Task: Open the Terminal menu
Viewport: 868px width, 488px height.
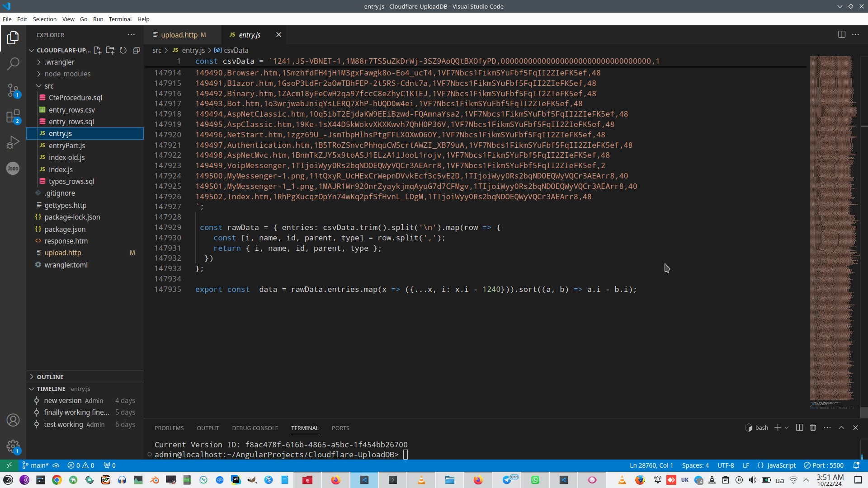Action: pyautogui.click(x=120, y=19)
